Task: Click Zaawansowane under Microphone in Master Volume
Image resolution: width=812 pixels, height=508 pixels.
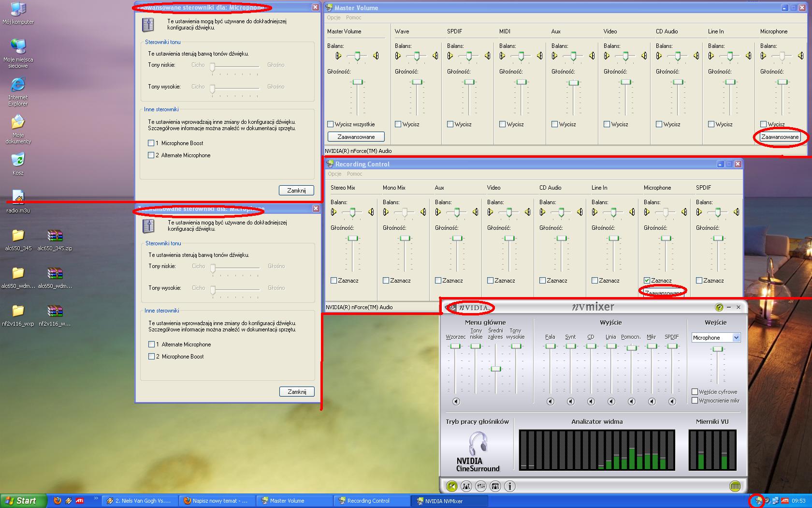Action: click(x=780, y=137)
